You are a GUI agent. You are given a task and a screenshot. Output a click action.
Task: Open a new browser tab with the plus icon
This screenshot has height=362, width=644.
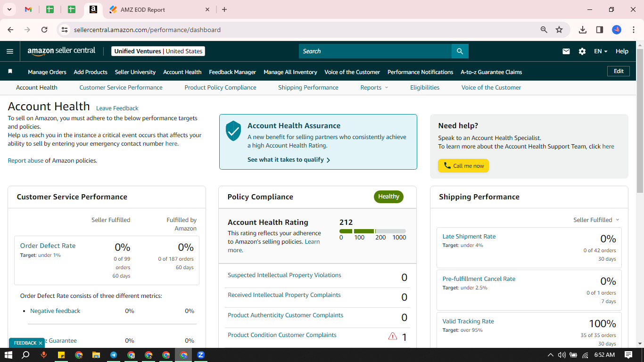pyautogui.click(x=224, y=9)
